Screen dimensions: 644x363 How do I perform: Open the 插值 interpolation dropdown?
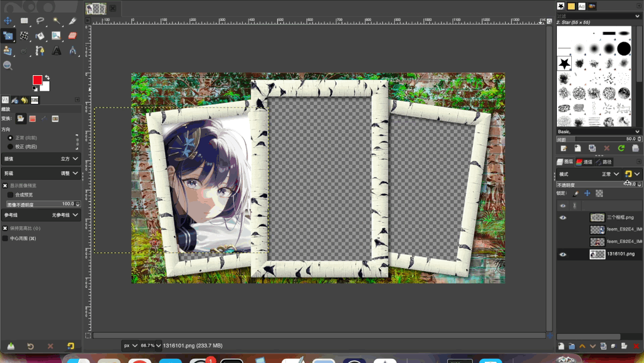41,159
